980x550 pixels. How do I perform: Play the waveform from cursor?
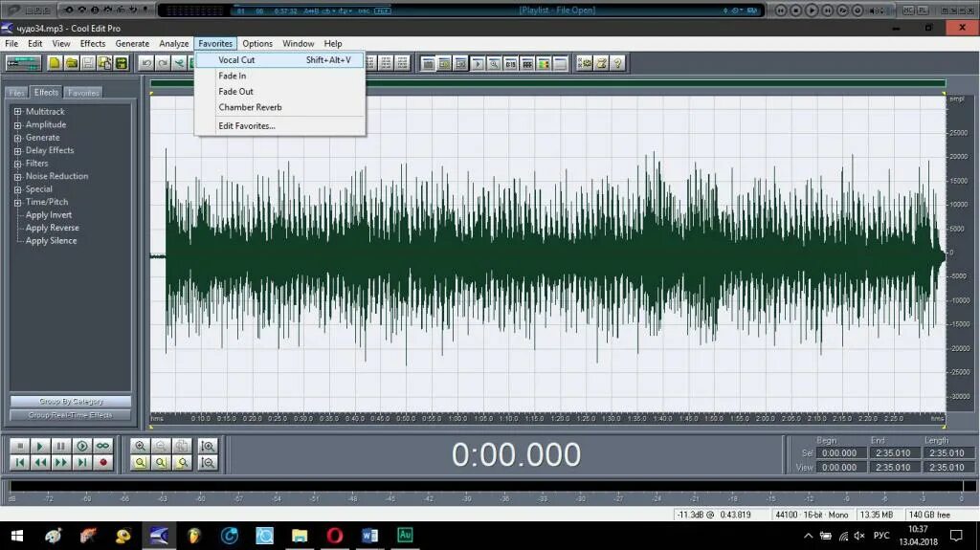pyautogui.click(x=40, y=446)
